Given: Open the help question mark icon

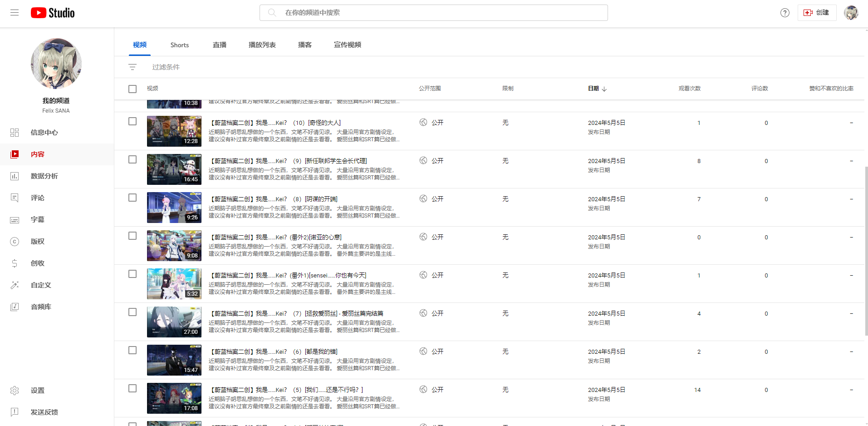Looking at the screenshot, I should pyautogui.click(x=785, y=13).
